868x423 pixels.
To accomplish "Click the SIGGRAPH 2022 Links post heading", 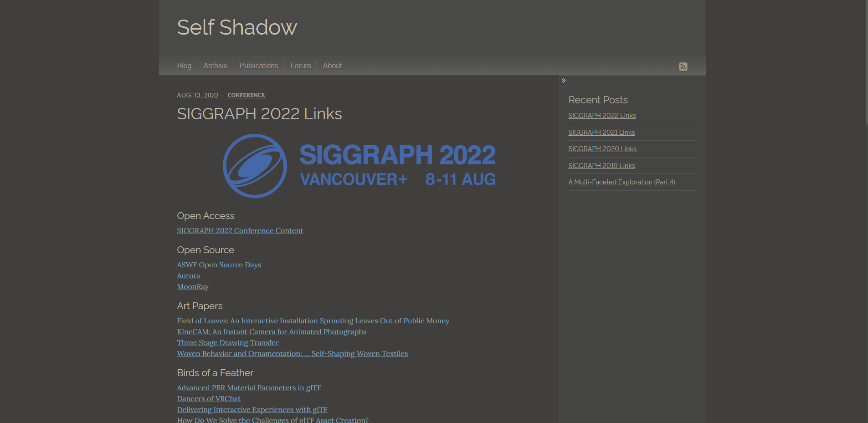I will click(259, 114).
